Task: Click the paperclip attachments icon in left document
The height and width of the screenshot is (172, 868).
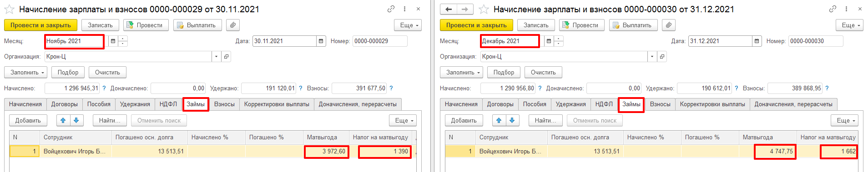Action: point(232,25)
